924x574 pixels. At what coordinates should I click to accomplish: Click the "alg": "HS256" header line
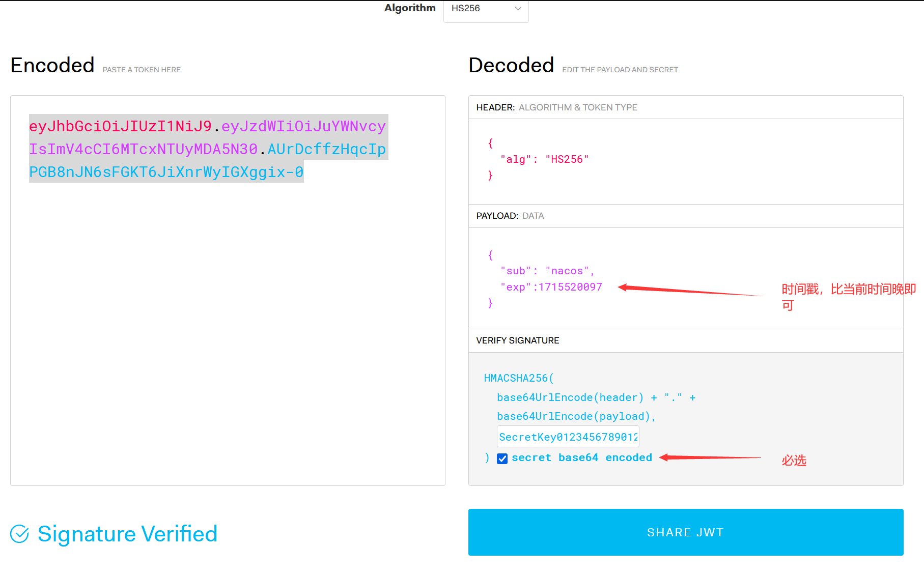544,159
